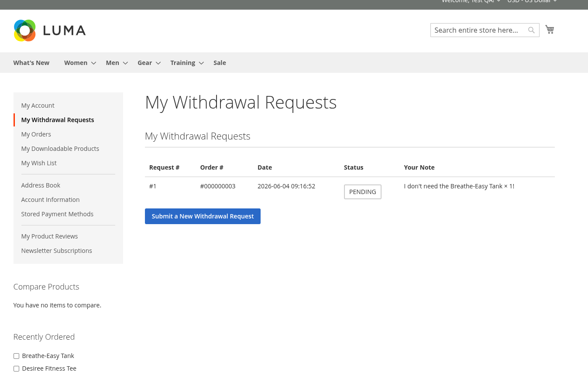Click the search magnifier icon

[x=531, y=30]
